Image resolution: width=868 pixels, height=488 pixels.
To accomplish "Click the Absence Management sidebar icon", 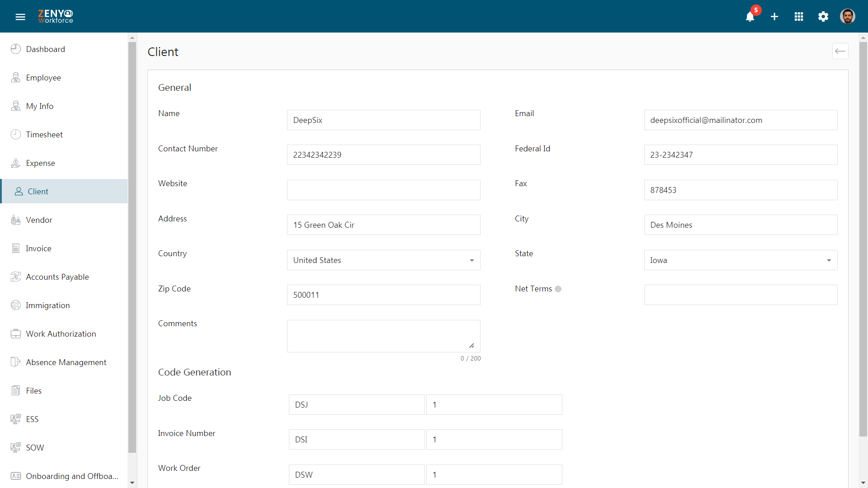I will coord(15,361).
